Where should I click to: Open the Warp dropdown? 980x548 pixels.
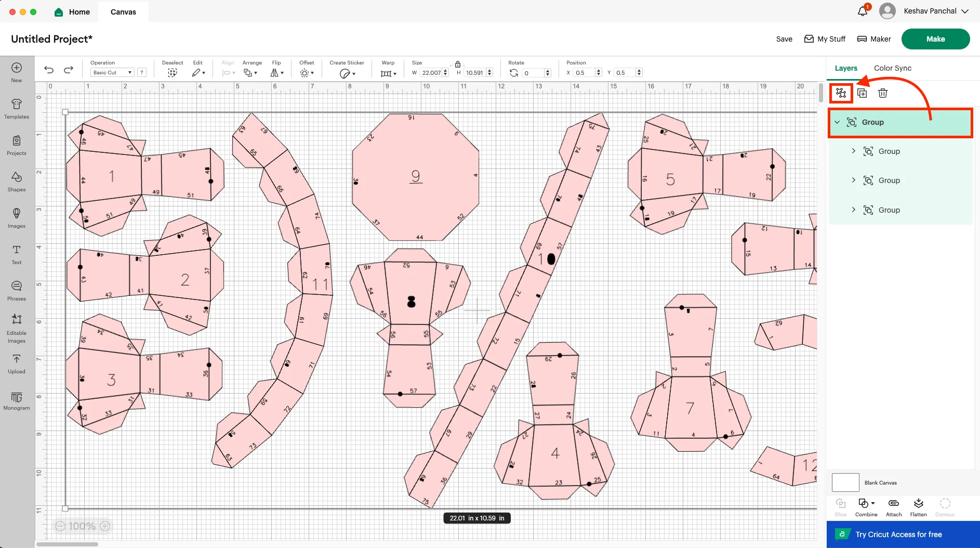click(x=388, y=73)
